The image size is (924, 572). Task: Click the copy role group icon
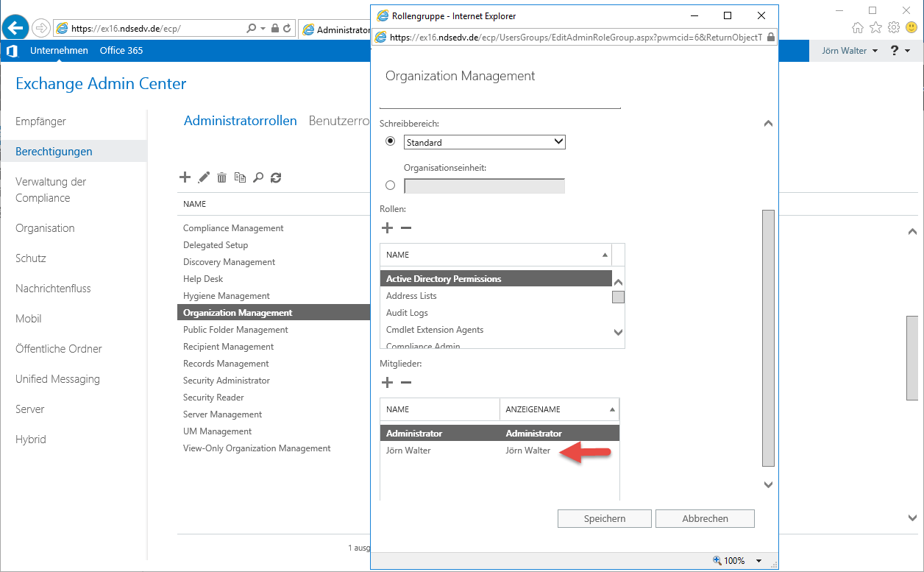pos(240,177)
